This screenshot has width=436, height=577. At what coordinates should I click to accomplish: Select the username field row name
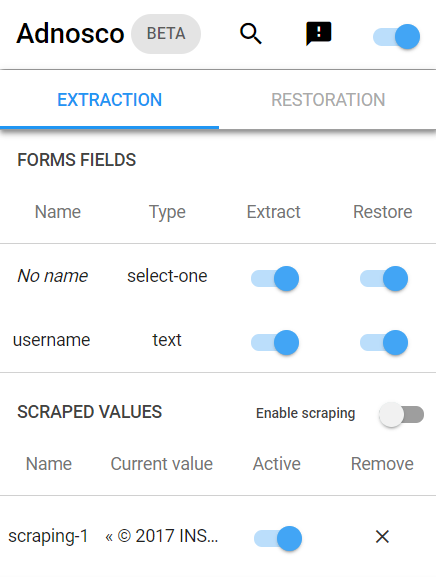point(52,340)
